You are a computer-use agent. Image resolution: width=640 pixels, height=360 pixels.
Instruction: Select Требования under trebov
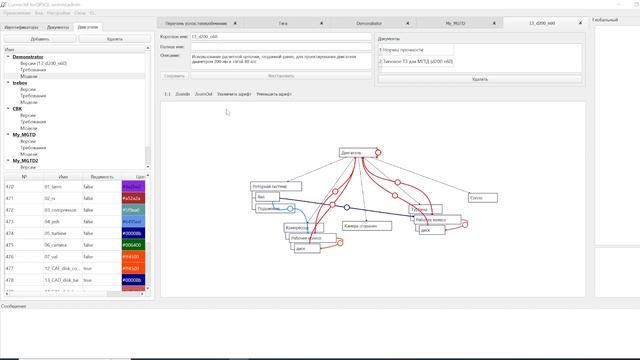33,96
